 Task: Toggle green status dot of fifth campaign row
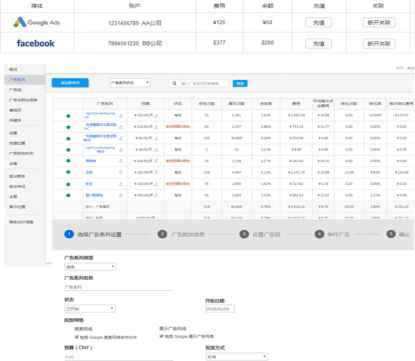68,161
